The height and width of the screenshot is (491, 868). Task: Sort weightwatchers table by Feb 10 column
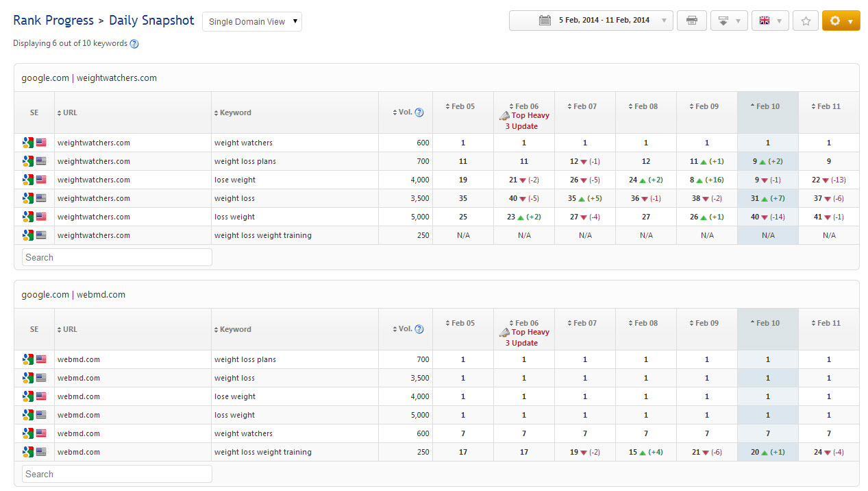pos(767,106)
